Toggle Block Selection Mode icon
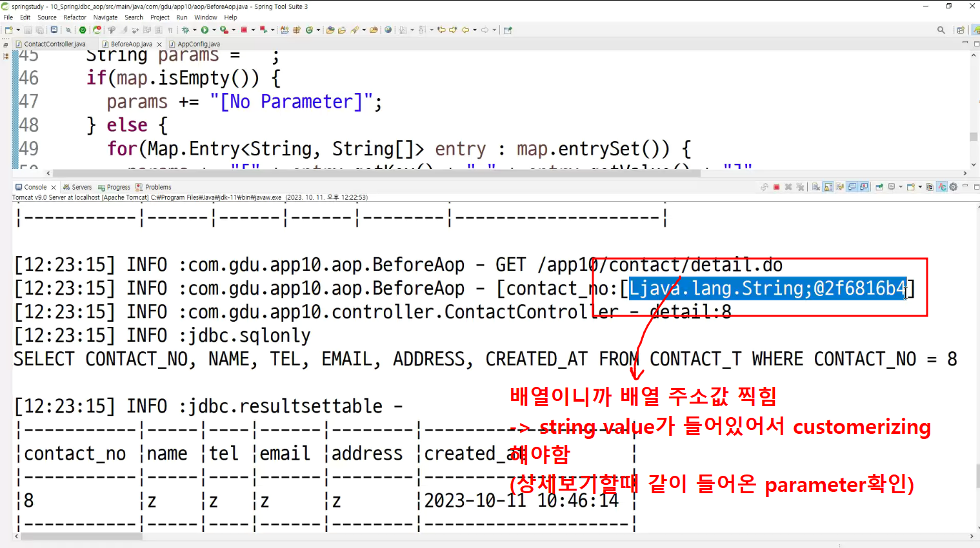The width and height of the screenshot is (980, 548). [158, 30]
